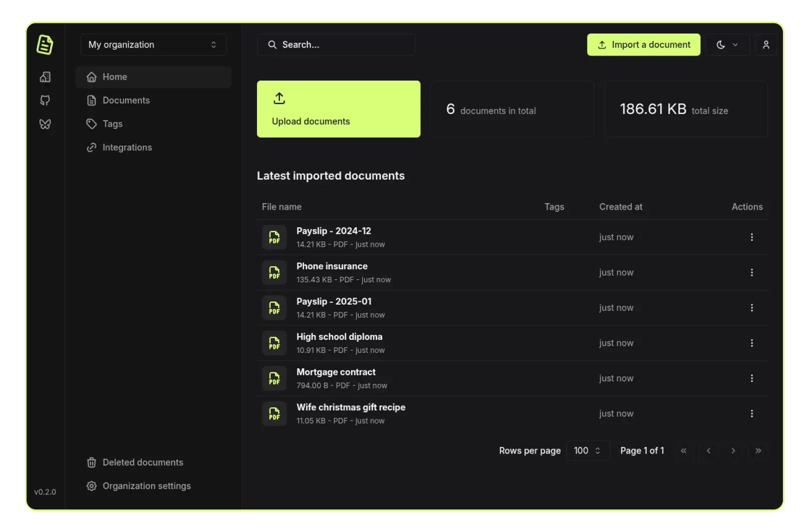Open actions menu for Phone insurance
This screenshot has width=809, height=532.
[751, 272]
